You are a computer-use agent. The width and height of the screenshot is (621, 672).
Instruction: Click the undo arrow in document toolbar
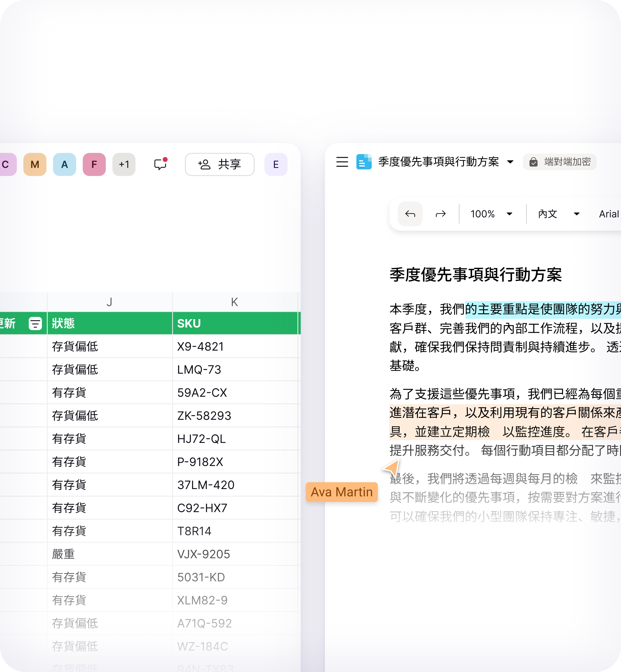(x=410, y=214)
